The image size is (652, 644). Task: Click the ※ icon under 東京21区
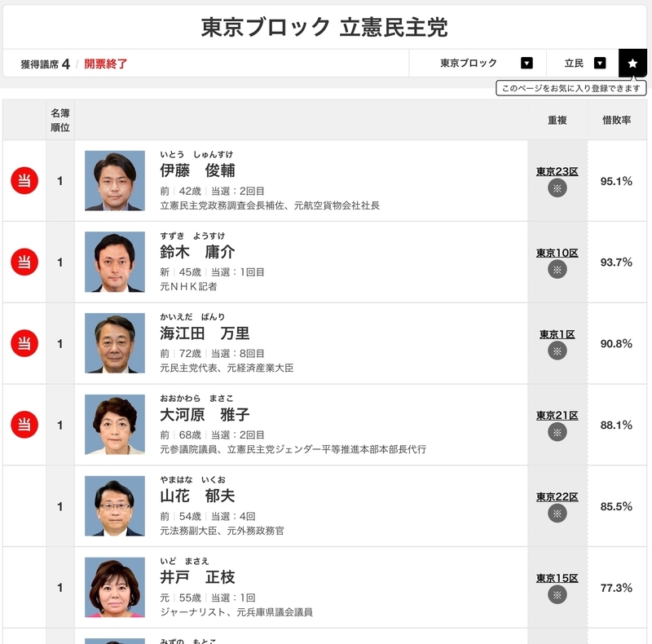click(x=557, y=432)
